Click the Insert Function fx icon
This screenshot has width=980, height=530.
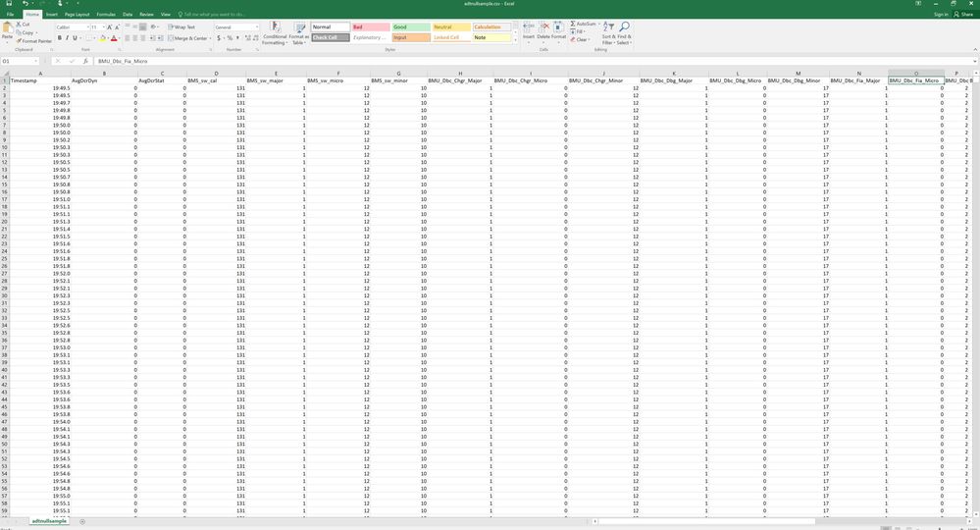(x=85, y=61)
